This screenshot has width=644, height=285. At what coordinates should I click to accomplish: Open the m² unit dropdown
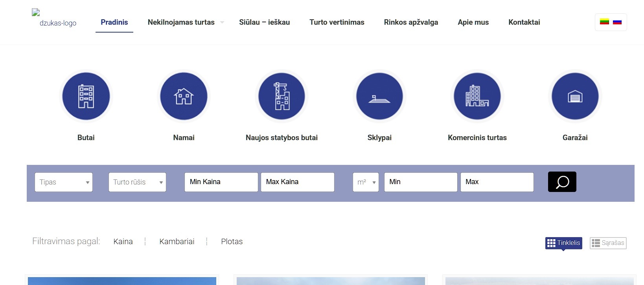[x=366, y=182]
